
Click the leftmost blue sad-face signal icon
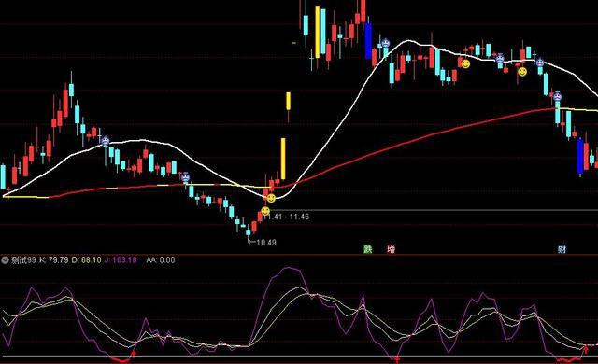(x=106, y=141)
